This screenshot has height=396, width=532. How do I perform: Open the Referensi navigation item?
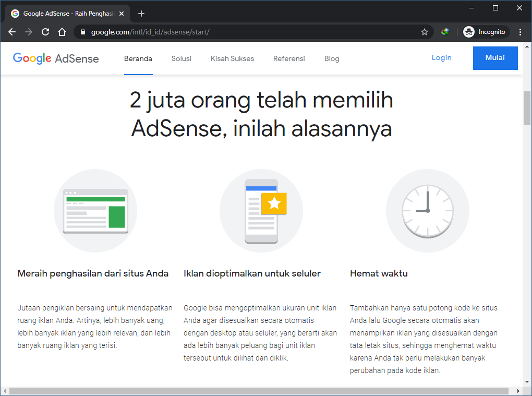point(289,58)
